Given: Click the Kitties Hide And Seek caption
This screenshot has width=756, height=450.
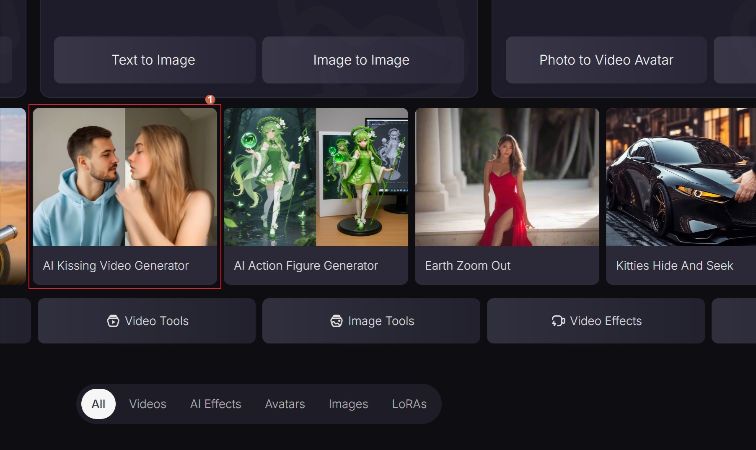Looking at the screenshot, I should point(674,266).
